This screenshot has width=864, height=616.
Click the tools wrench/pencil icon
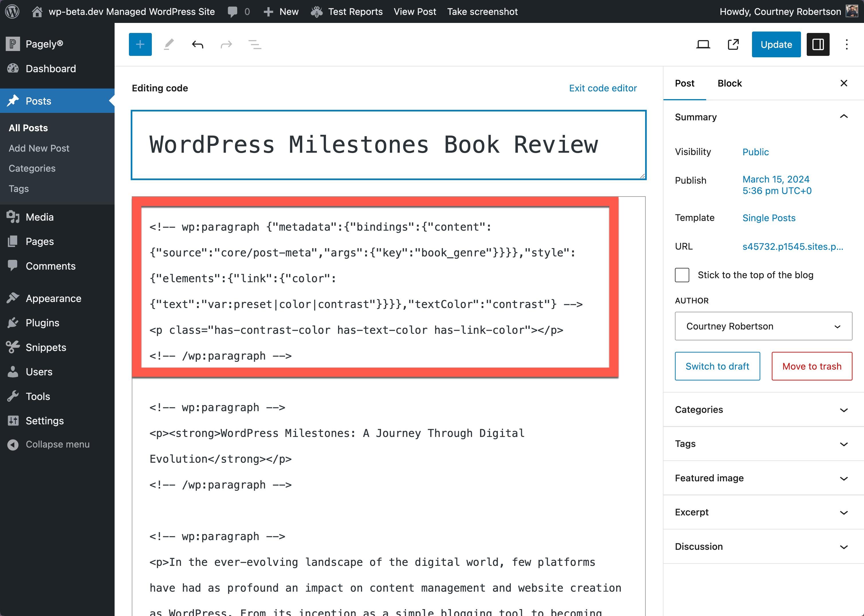pos(169,45)
